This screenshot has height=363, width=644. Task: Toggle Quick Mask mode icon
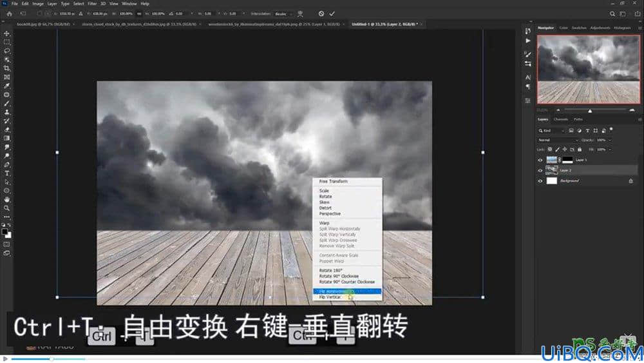click(x=6, y=244)
